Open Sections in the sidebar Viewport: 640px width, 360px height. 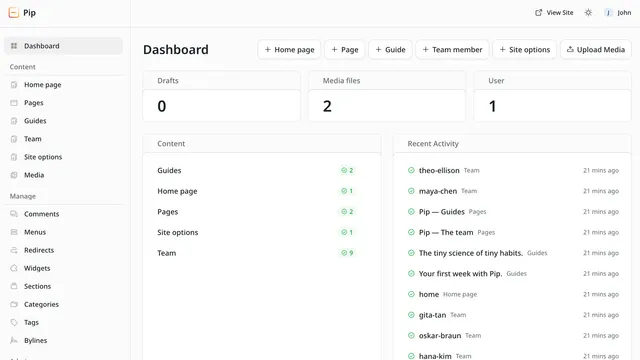click(63, 286)
